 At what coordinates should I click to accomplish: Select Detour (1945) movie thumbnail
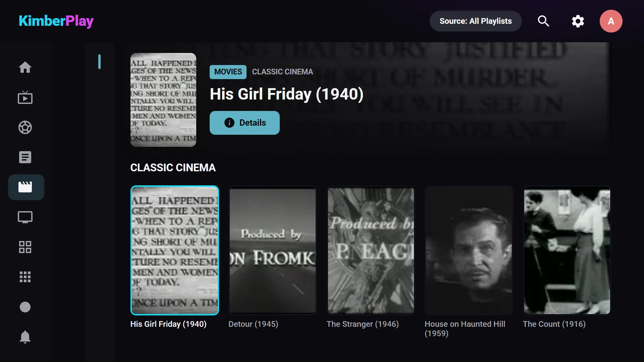click(273, 250)
